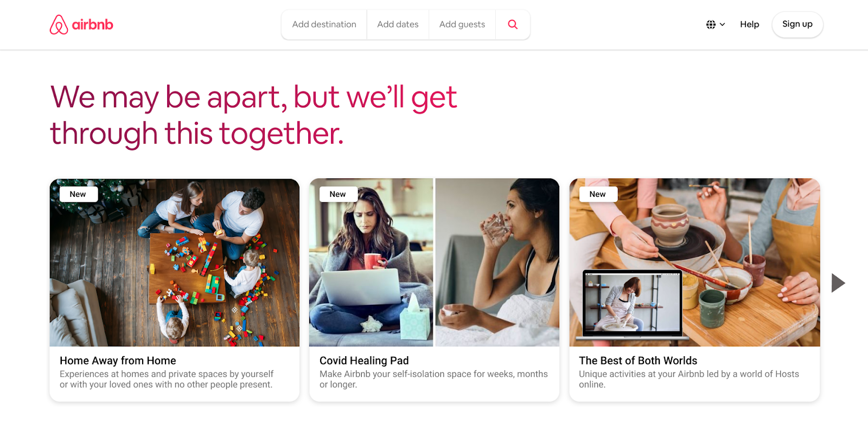Image resolution: width=868 pixels, height=443 pixels.
Task: Click the Sign up button
Action: [x=797, y=24]
